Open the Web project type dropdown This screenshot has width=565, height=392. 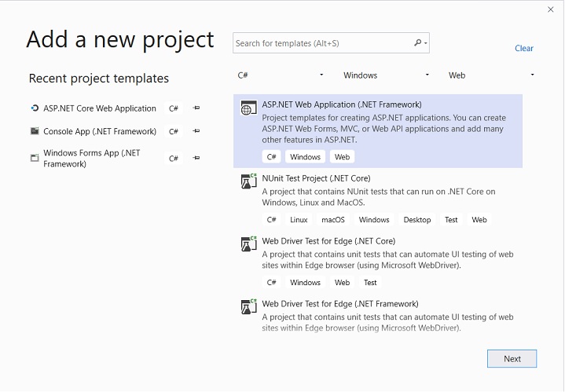pos(491,75)
